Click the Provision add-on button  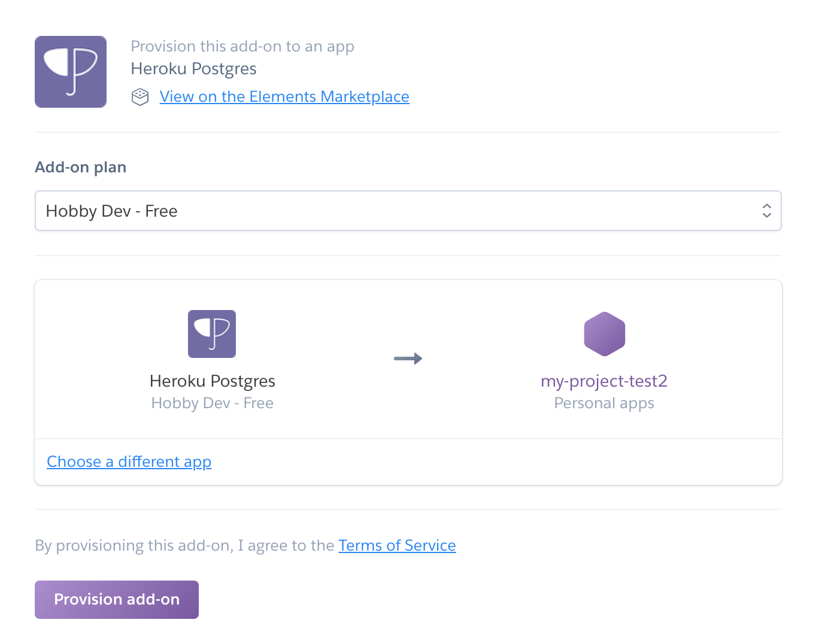[117, 600]
